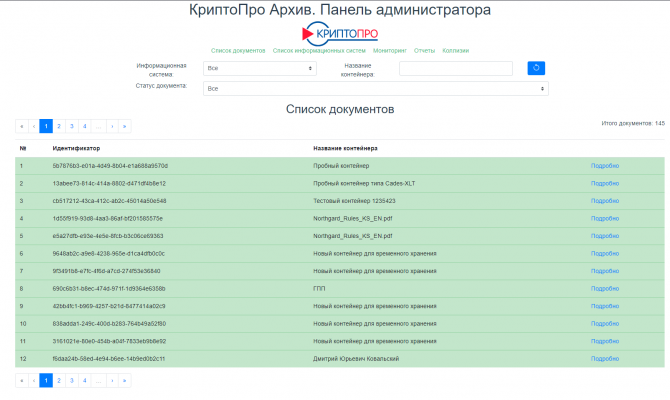Click Пробный контейнер типа Cades-XLT cell
This screenshot has height=400, width=670.
coord(364,183)
